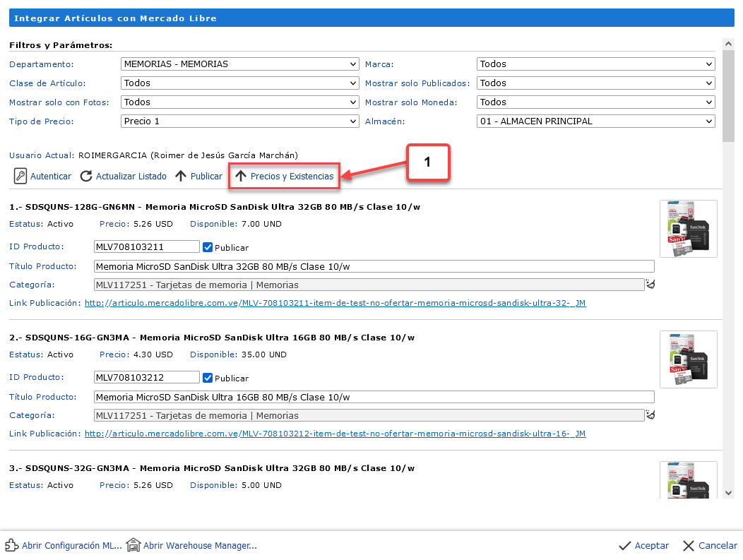Click Título Producto field of 16GB memory
This screenshot has width=743, height=560.
(x=374, y=397)
